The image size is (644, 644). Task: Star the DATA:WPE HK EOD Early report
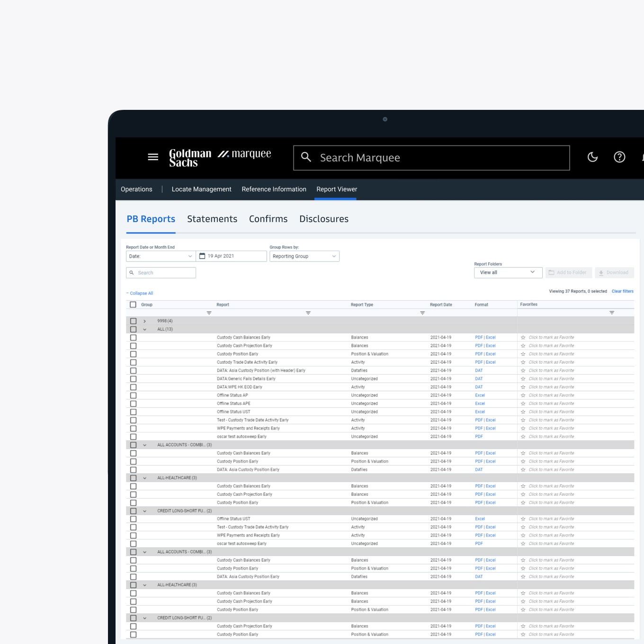[x=523, y=387]
